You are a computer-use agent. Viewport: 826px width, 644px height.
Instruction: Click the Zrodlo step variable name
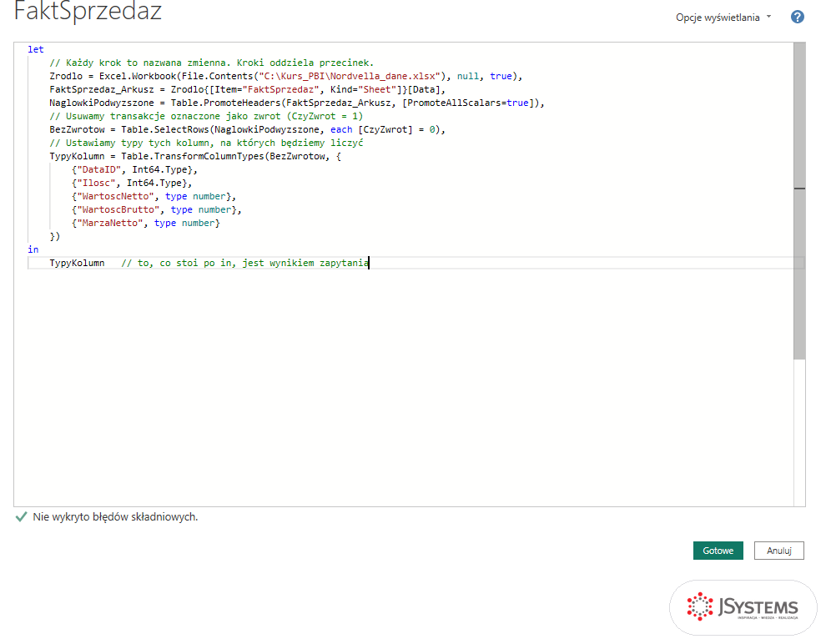coord(66,77)
